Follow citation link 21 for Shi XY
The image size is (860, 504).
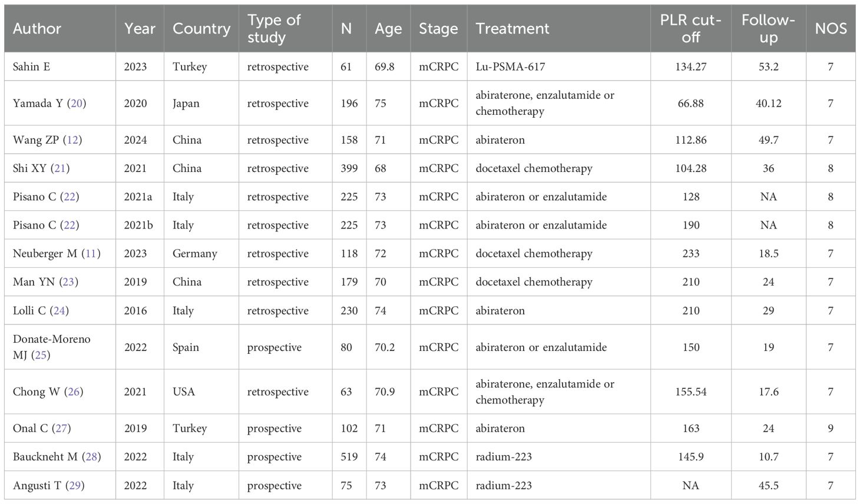tap(60, 168)
